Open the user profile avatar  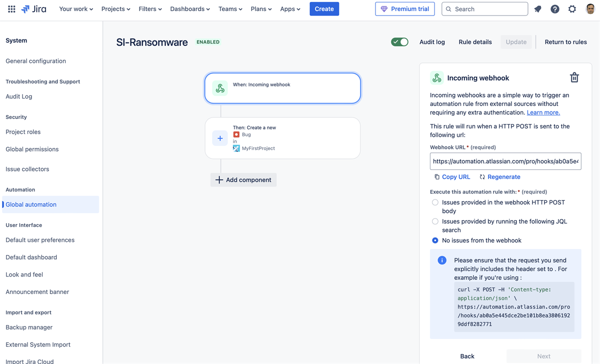click(x=590, y=9)
